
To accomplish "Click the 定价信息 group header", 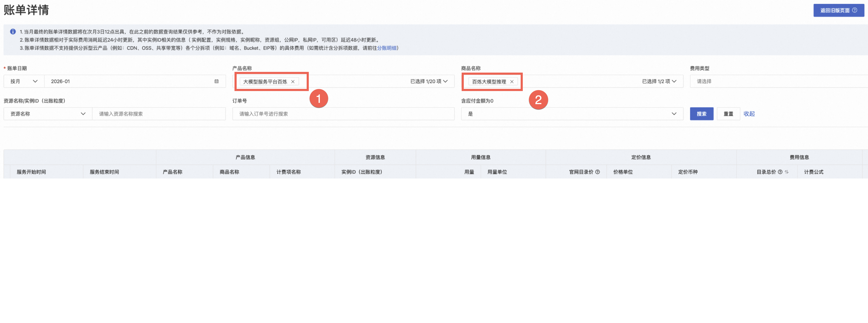I will click(641, 157).
